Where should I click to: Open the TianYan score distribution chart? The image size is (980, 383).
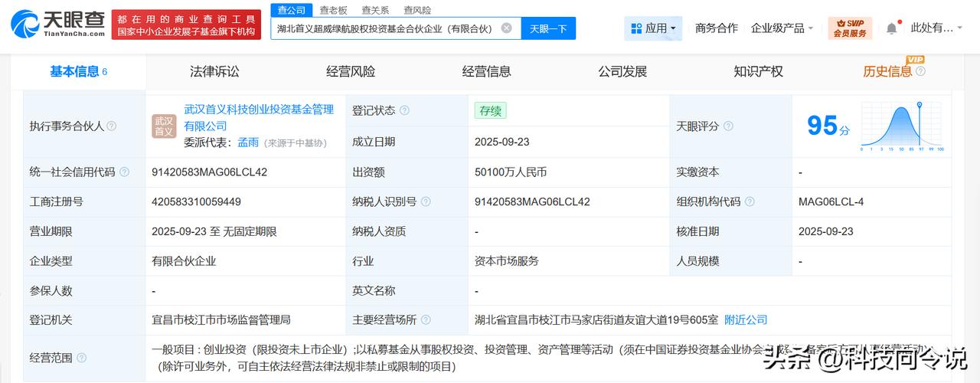coord(902,126)
